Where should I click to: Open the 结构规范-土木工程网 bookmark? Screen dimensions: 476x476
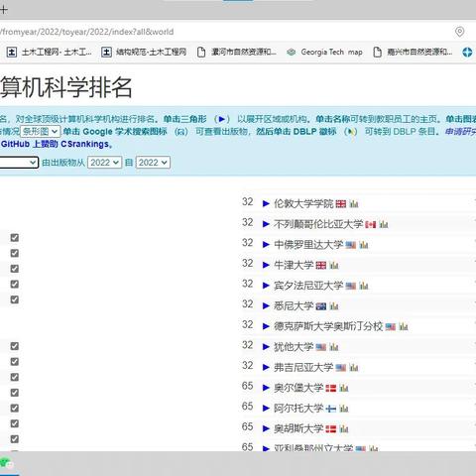tap(144, 53)
